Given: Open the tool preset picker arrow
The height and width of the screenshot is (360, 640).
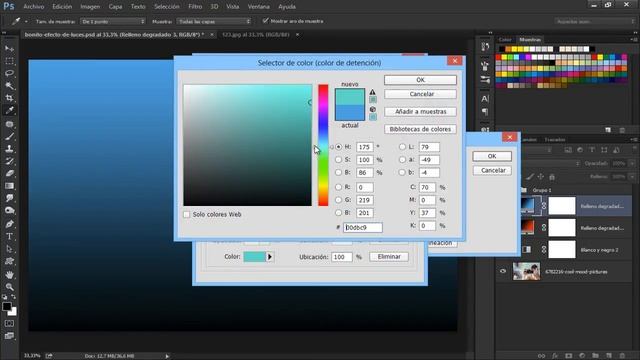Looking at the screenshot, I should pos(26,21).
